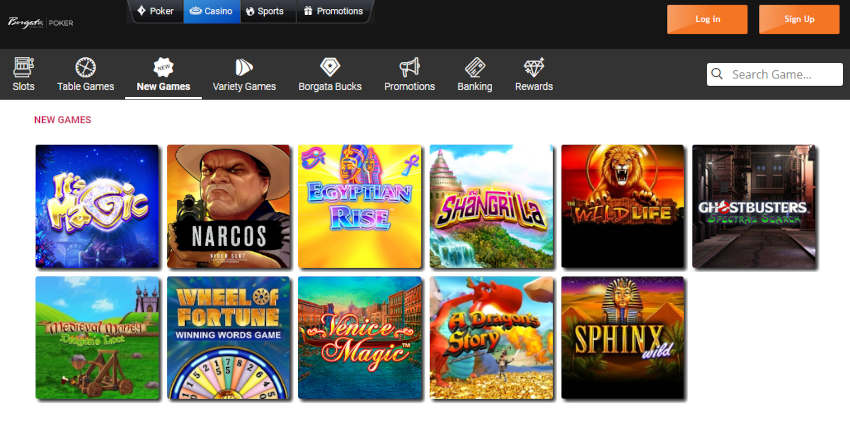
Task: Click the Promotions megaphone icon
Action: click(409, 67)
